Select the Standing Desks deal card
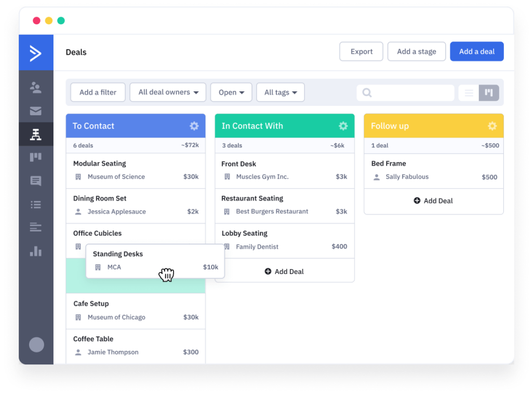 tap(155, 260)
